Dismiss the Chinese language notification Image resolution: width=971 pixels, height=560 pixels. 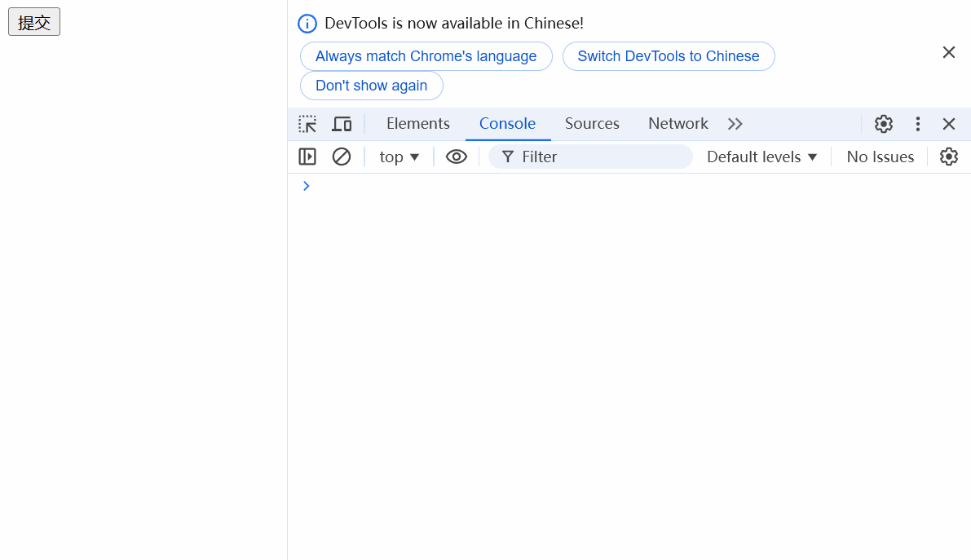949,51
